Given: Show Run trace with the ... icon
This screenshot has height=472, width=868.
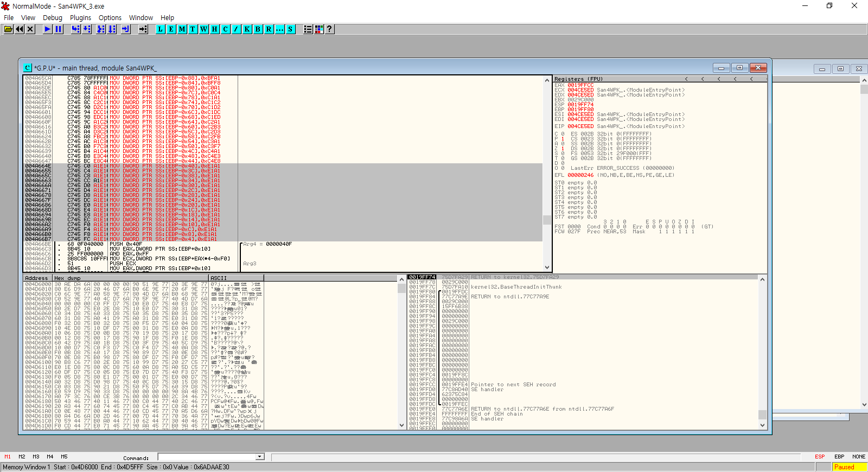Looking at the screenshot, I should [x=280, y=29].
